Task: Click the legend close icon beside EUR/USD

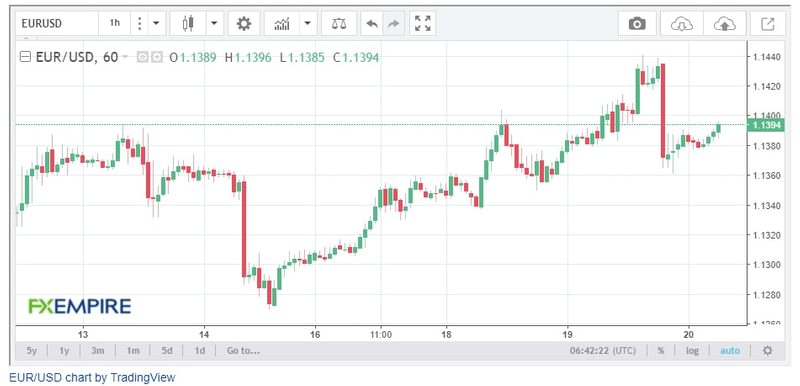Action: [157, 58]
